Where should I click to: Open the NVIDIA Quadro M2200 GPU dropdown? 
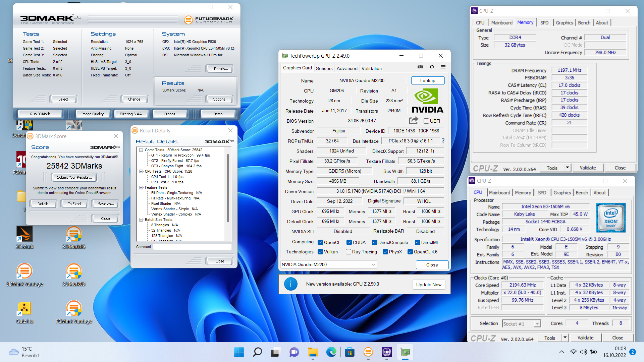[328, 264]
